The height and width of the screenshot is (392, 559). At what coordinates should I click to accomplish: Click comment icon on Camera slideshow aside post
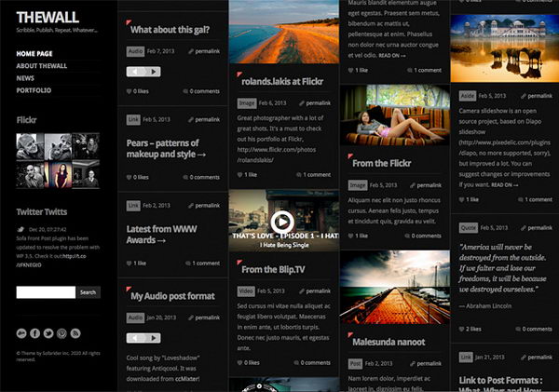tap(521, 199)
